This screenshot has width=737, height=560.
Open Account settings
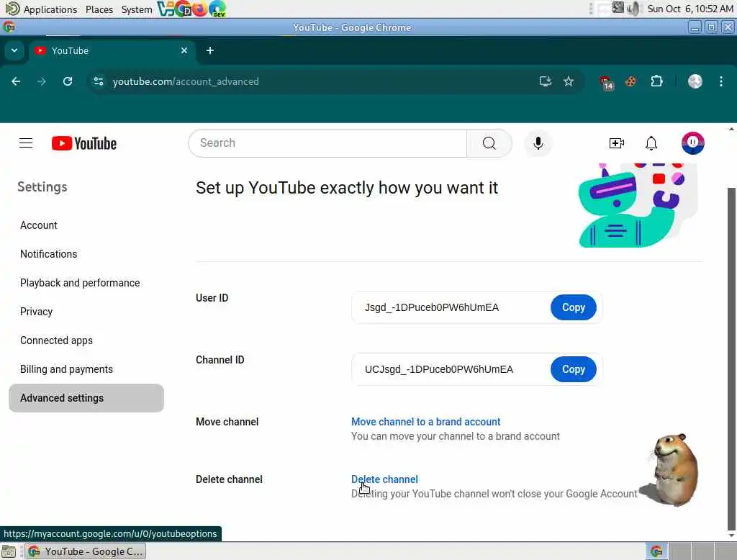click(x=39, y=225)
